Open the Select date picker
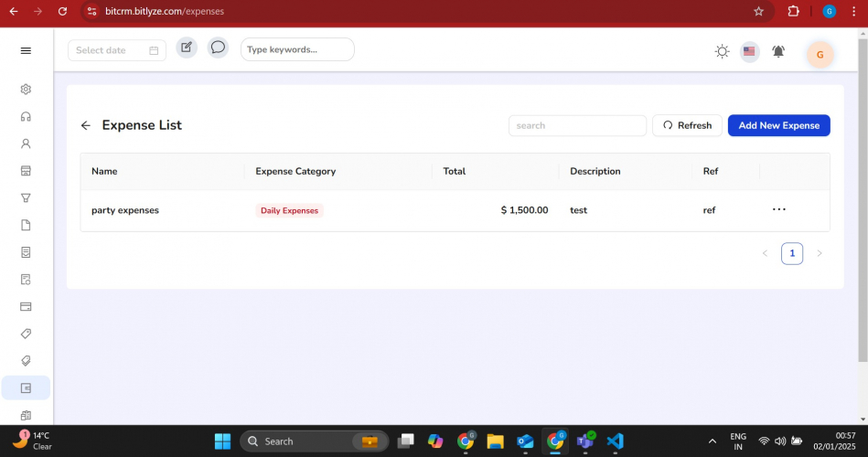 pos(117,50)
